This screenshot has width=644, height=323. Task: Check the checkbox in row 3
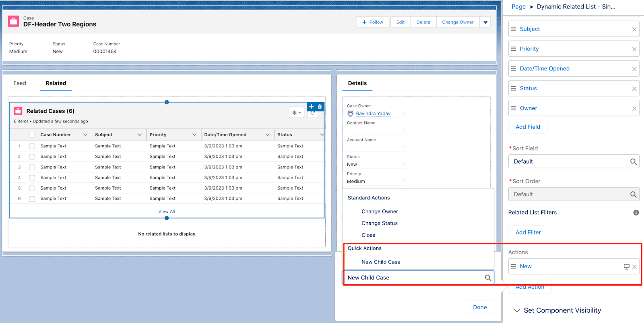coord(32,167)
